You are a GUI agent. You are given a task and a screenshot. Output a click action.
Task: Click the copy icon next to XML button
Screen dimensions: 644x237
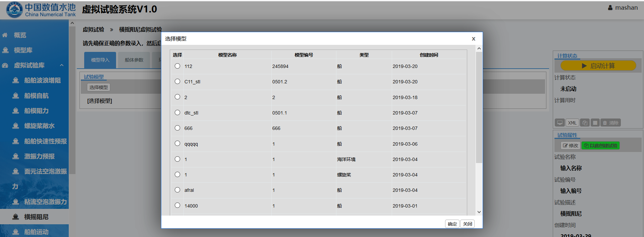click(585, 123)
